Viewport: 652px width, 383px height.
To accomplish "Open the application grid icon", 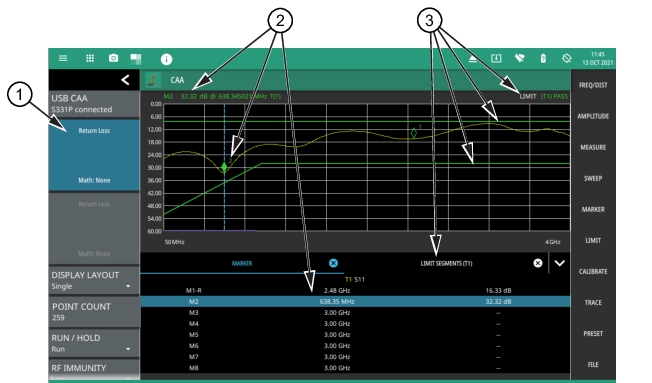I will coord(90,58).
